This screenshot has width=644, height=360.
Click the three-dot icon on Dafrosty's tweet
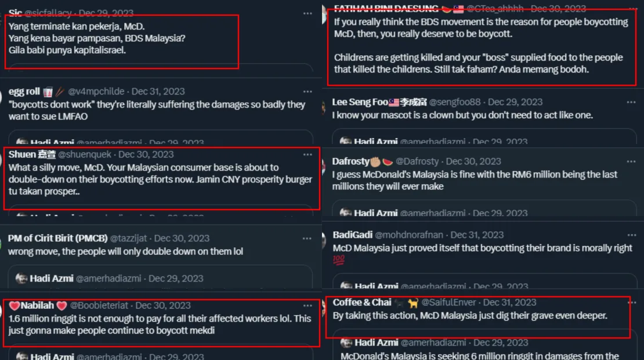coord(631,161)
